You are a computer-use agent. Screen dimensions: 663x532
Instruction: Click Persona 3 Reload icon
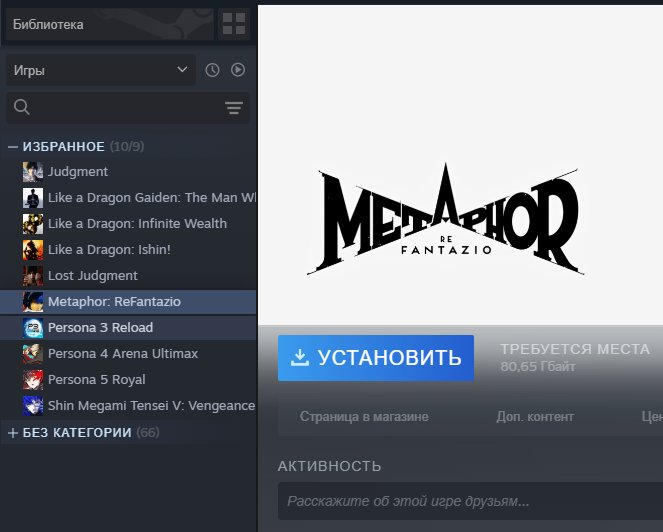(33, 328)
